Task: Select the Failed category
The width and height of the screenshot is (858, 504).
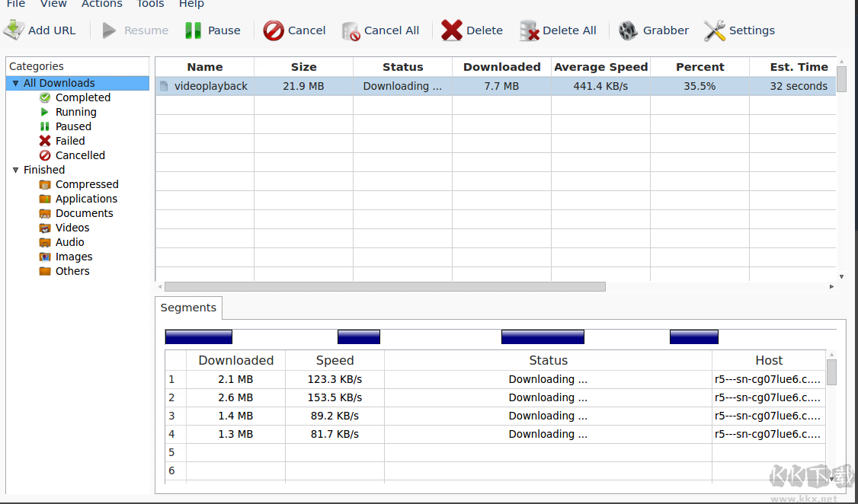Action: coord(69,141)
